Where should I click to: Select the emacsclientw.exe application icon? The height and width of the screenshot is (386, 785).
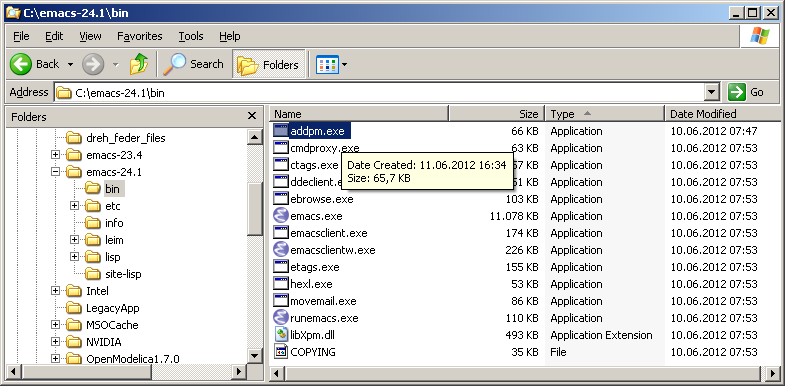pos(281,250)
